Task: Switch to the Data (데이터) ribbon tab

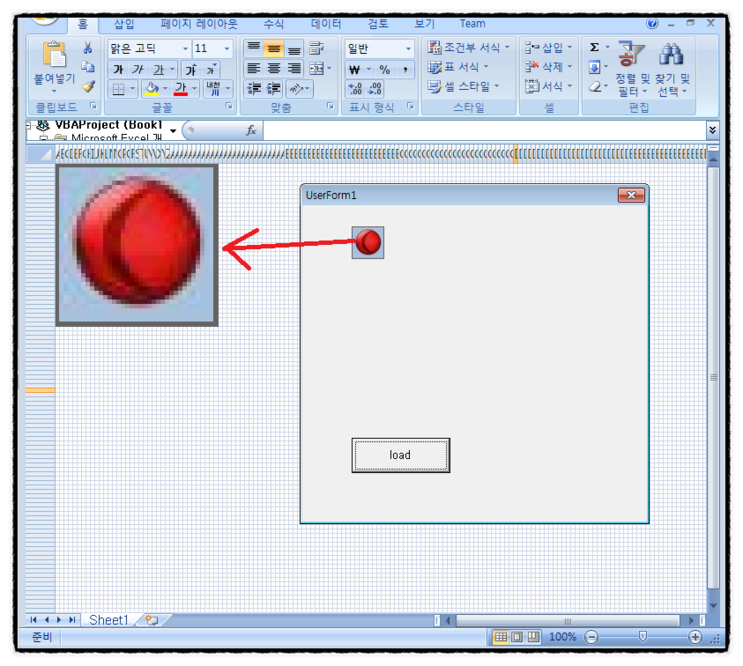Action: [x=325, y=23]
